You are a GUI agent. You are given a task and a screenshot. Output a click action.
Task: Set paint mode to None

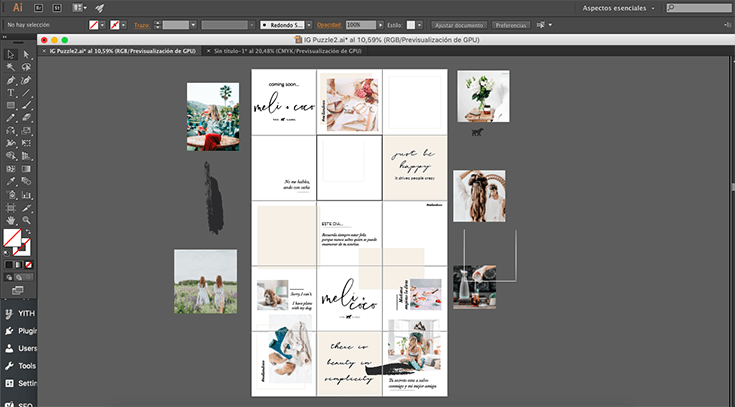[29, 265]
